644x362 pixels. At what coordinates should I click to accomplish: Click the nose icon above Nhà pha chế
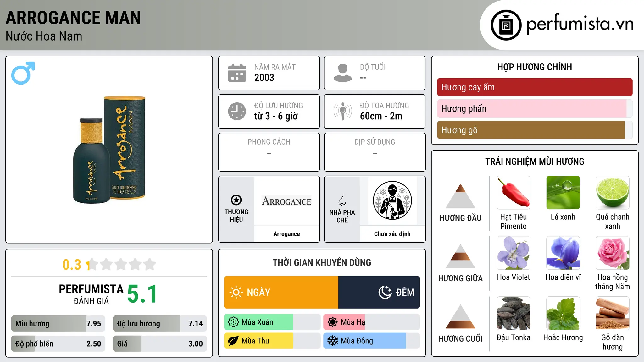pos(342,200)
